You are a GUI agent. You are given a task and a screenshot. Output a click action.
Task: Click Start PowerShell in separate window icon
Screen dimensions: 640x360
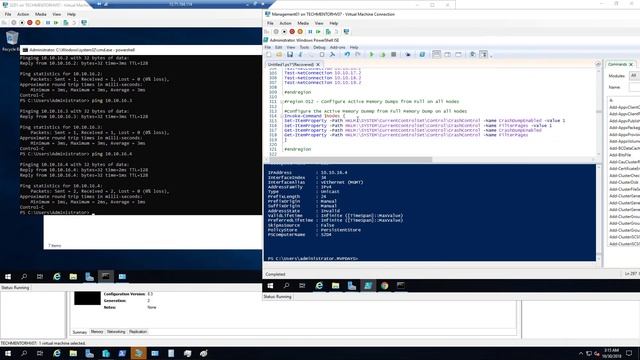coord(422,54)
